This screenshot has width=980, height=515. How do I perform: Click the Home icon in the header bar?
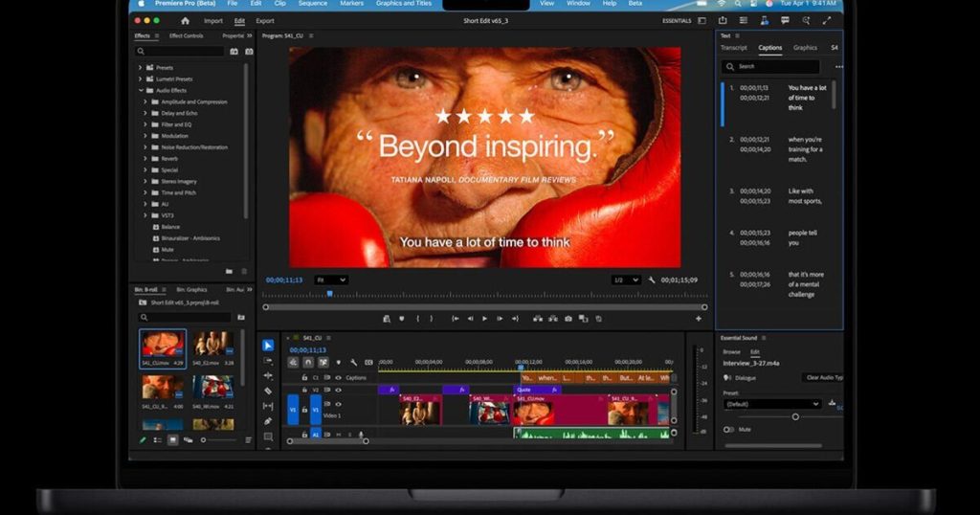click(185, 20)
